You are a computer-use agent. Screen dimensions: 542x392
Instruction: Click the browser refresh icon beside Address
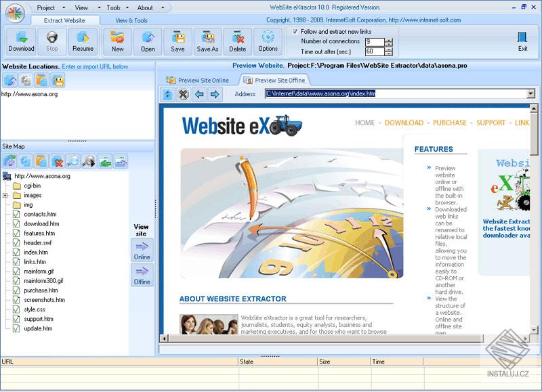click(167, 94)
